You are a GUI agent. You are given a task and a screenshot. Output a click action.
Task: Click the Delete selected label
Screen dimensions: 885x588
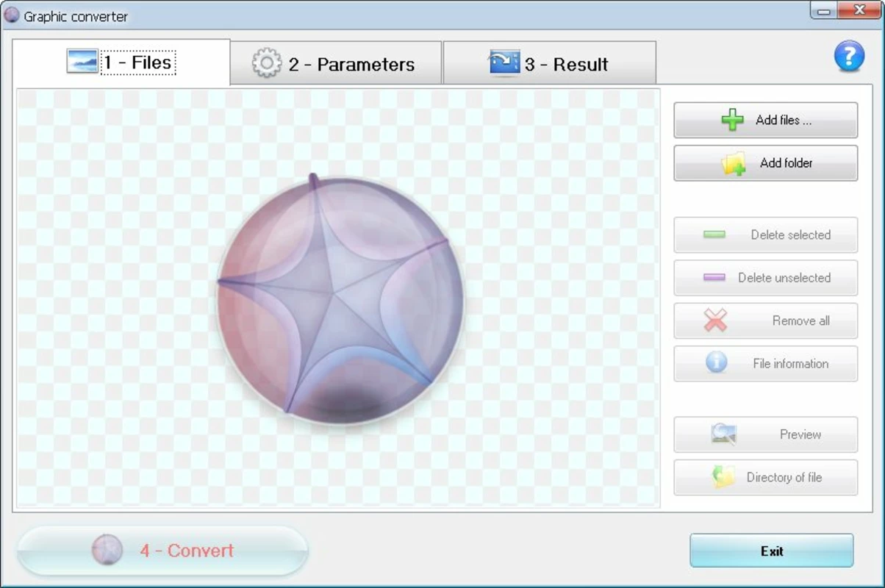click(x=790, y=235)
